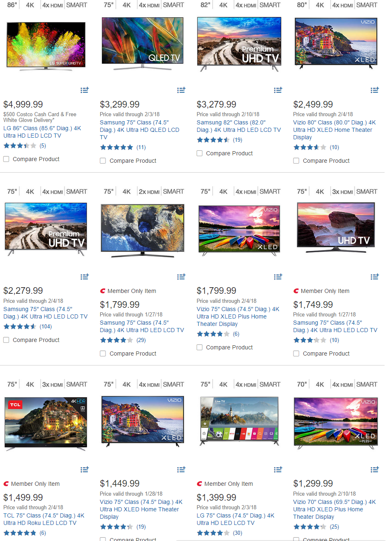The width and height of the screenshot is (392, 541).
Task: Click the TCL 4K HDR TV product image
Action: pyautogui.click(x=46, y=424)
